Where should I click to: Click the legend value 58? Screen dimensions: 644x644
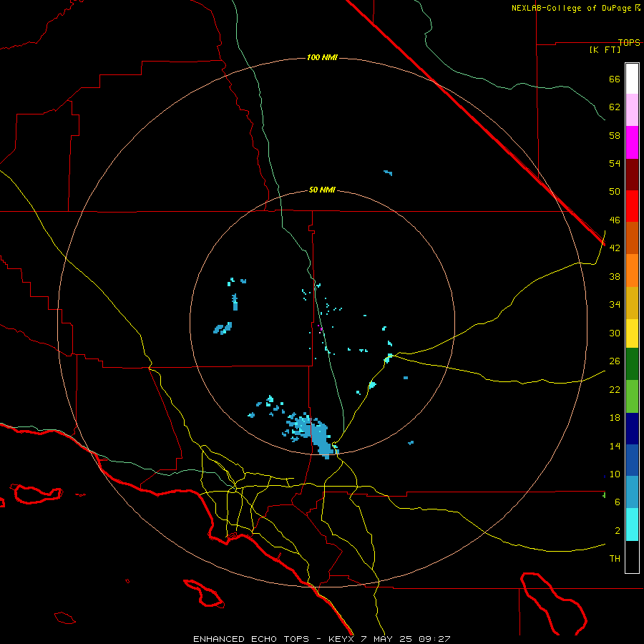pyautogui.click(x=615, y=135)
